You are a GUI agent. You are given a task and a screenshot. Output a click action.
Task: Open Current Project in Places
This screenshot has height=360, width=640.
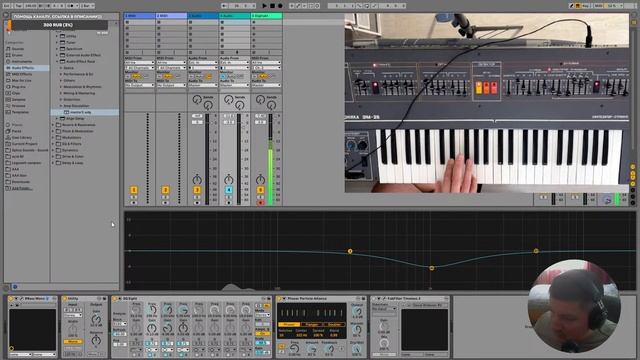point(24,144)
